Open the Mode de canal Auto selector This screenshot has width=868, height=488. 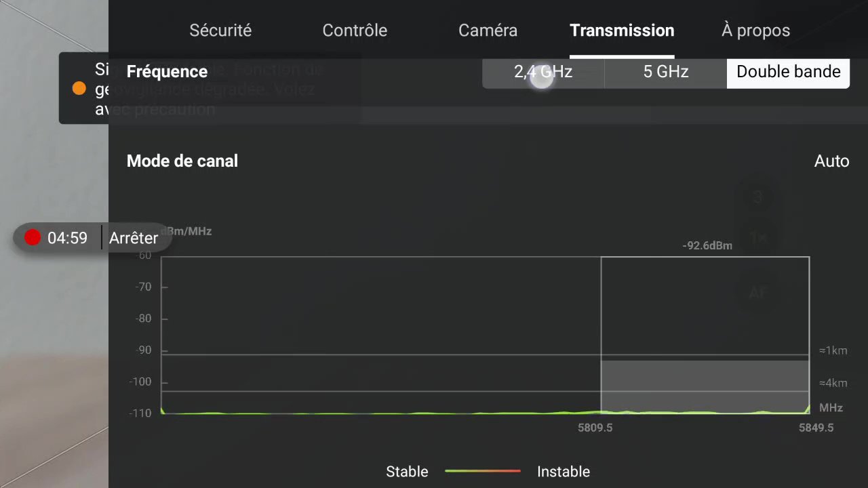point(831,161)
